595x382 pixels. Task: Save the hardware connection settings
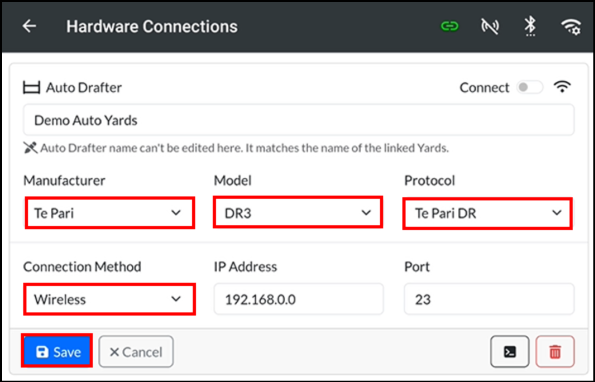[x=57, y=351]
